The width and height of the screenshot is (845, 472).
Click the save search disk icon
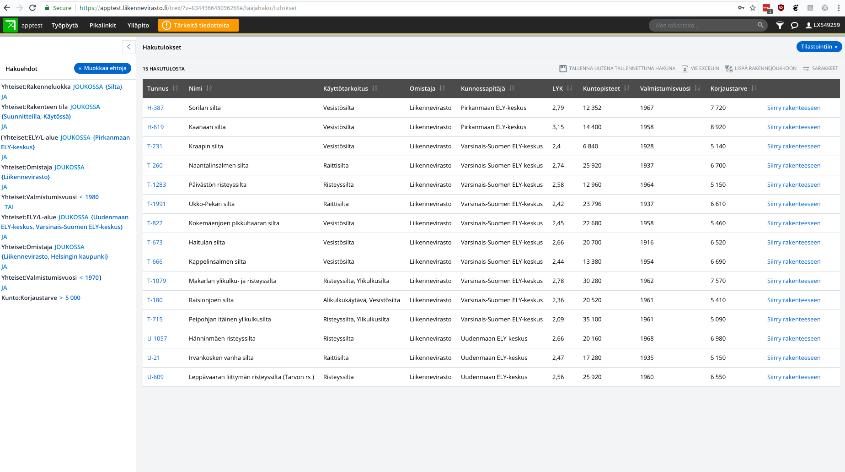point(563,68)
